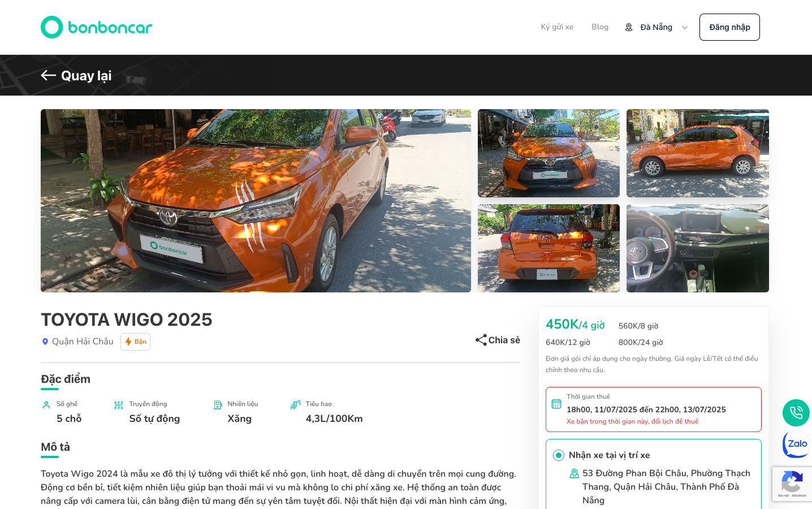Open the main orange Wigo photo
This screenshot has width=812, height=509.
[x=256, y=201]
